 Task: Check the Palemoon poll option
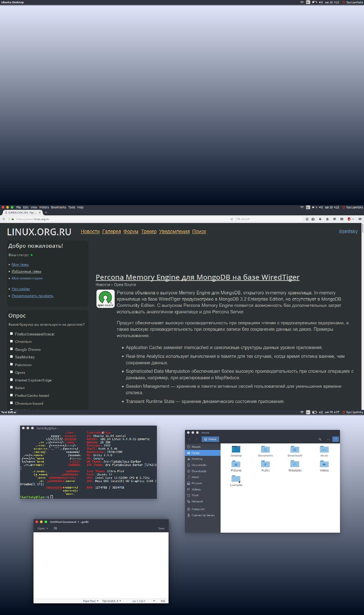(x=11, y=364)
